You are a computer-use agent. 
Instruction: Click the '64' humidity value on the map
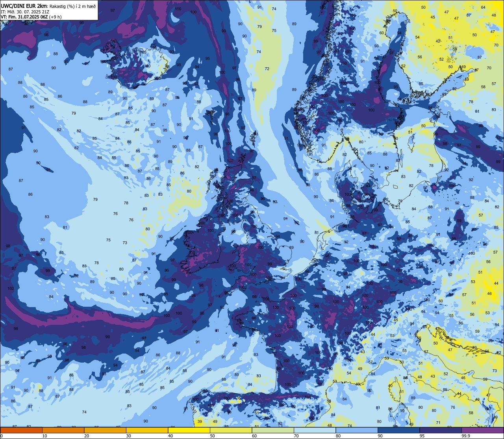coord(483,7)
